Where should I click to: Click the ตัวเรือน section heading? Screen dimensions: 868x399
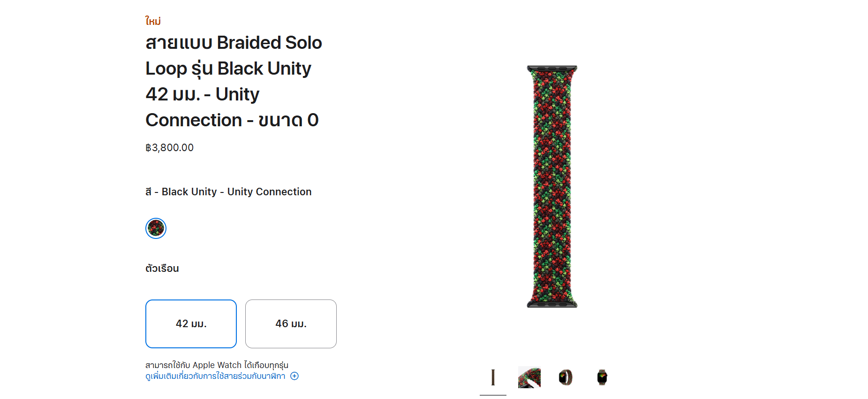[162, 269]
